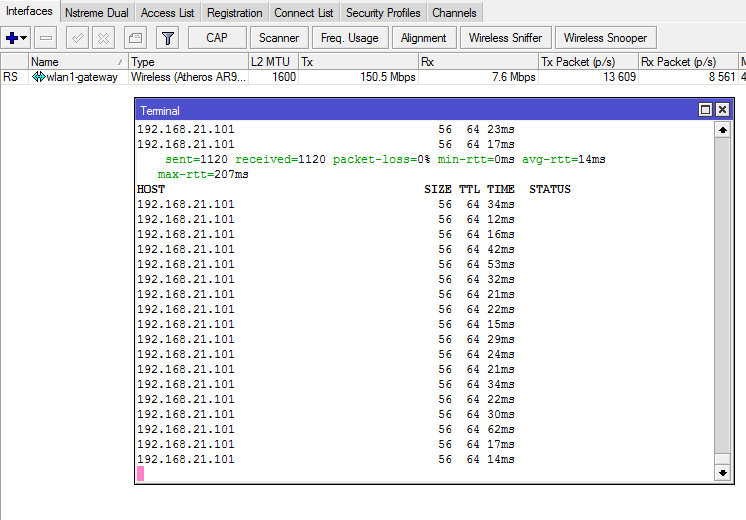Click the wlan1-gateway interface icon

39,77
